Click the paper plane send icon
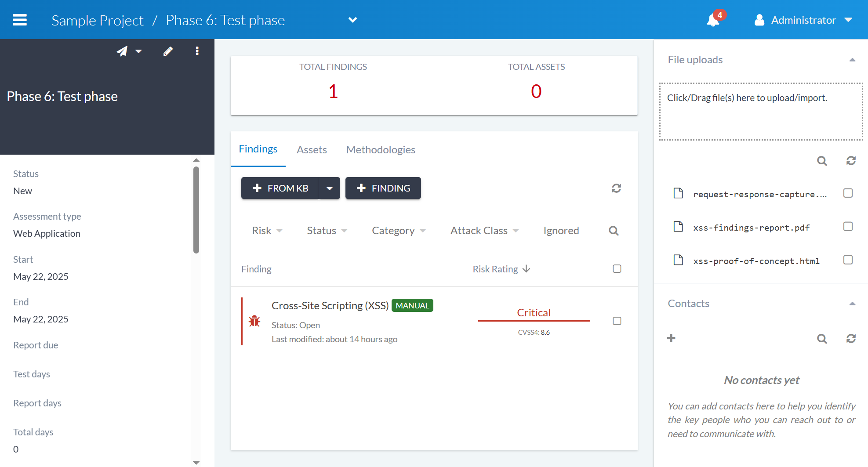The image size is (868, 467). (x=122, y=51)
